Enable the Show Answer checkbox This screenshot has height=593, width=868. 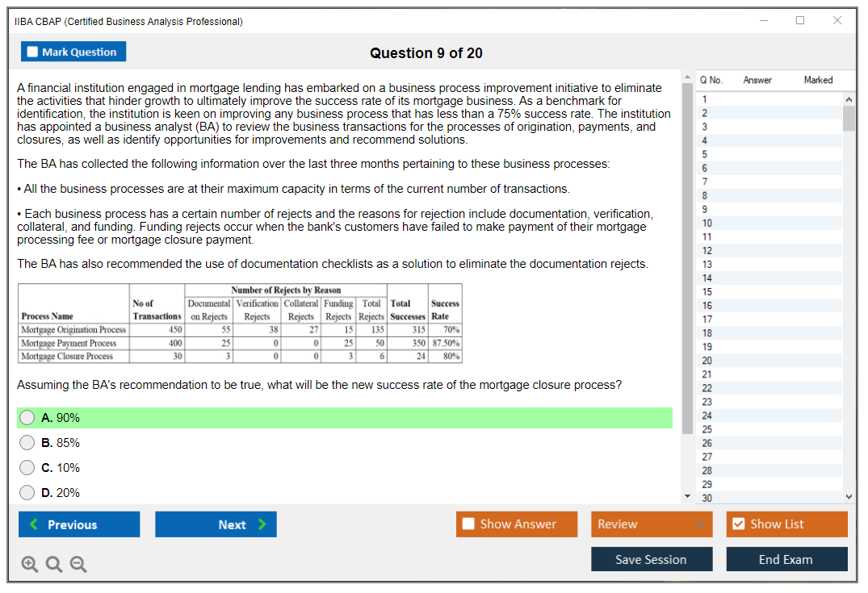click(469, 524)
